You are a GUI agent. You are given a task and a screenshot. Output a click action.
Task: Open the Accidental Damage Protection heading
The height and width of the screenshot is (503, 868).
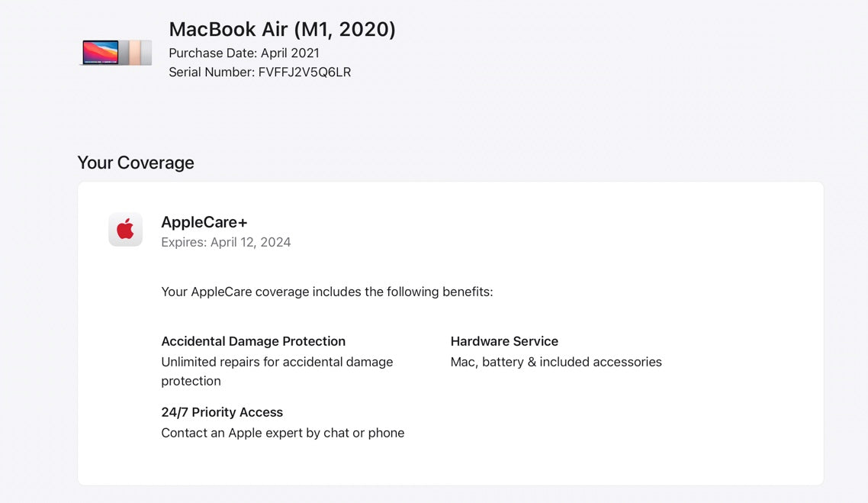point(253,341)
